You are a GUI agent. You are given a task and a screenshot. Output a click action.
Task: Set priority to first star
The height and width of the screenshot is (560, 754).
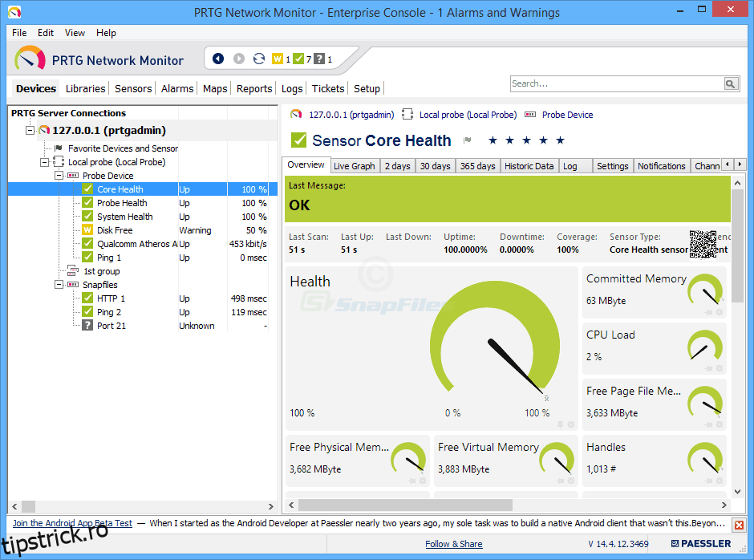[493, 140]
